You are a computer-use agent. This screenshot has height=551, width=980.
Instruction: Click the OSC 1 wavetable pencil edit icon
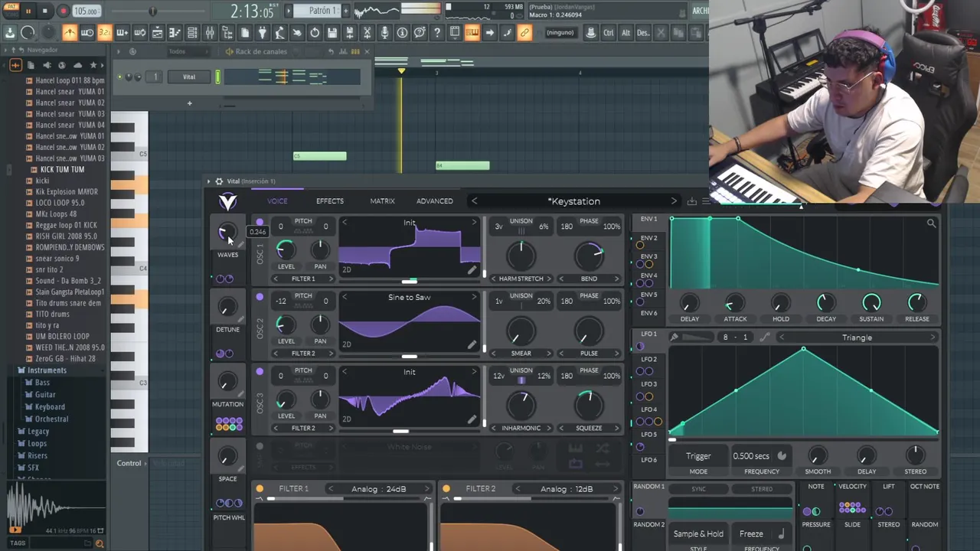coord(472,270)
